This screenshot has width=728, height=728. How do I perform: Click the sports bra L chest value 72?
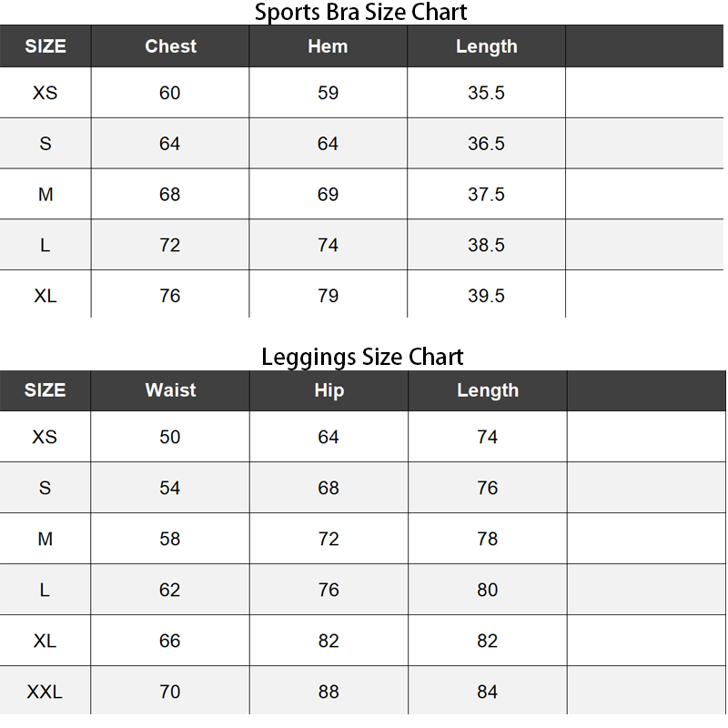pyautogui.click(x=170, y=246)
